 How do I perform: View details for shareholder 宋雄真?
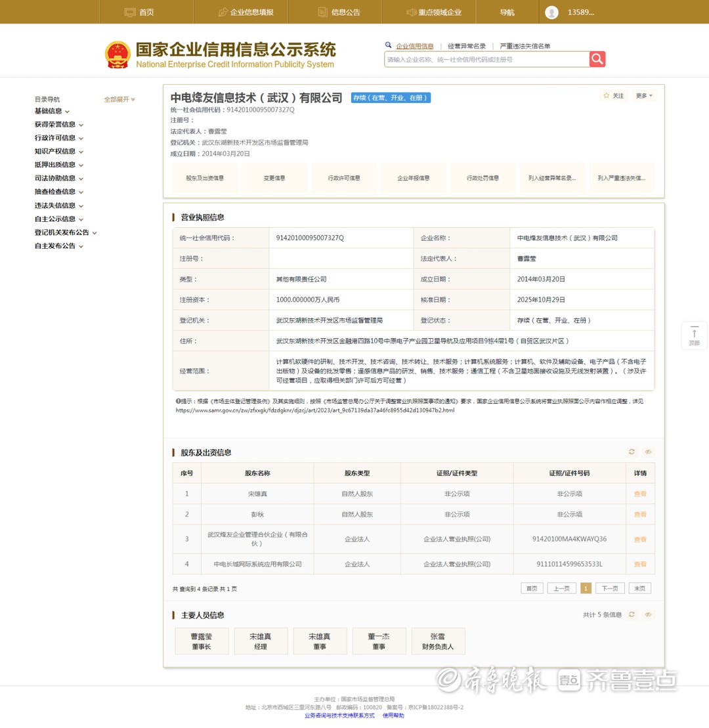point(640,494)
